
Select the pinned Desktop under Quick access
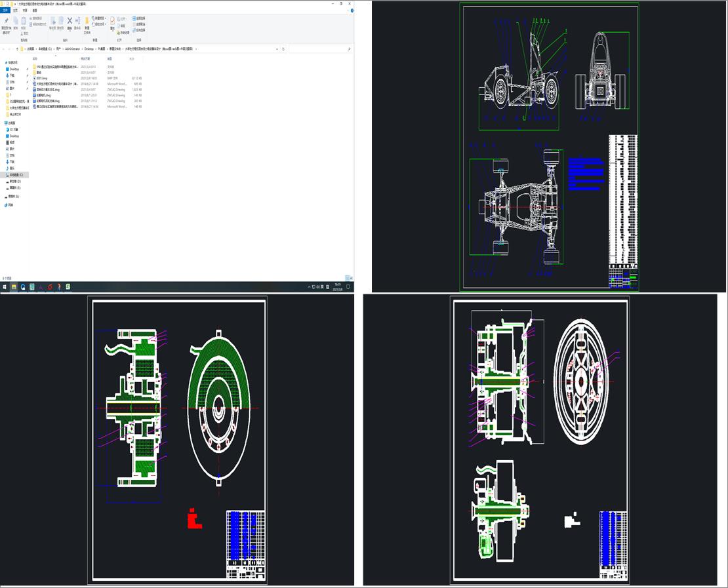coord(14,69)
